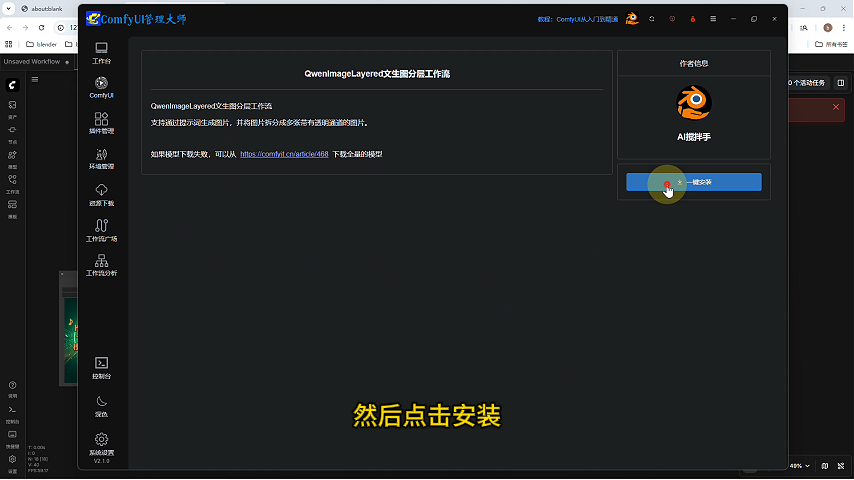This screenshot has height=480, width=854.
Task: Open the browser apps grid in the bookmarks bar
Action: pos(8,44)
